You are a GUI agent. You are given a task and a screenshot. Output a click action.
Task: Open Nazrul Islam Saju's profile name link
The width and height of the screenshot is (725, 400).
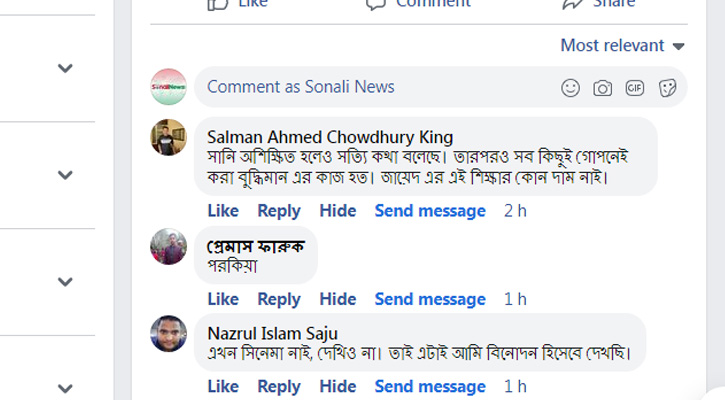(x=272, y=333)
